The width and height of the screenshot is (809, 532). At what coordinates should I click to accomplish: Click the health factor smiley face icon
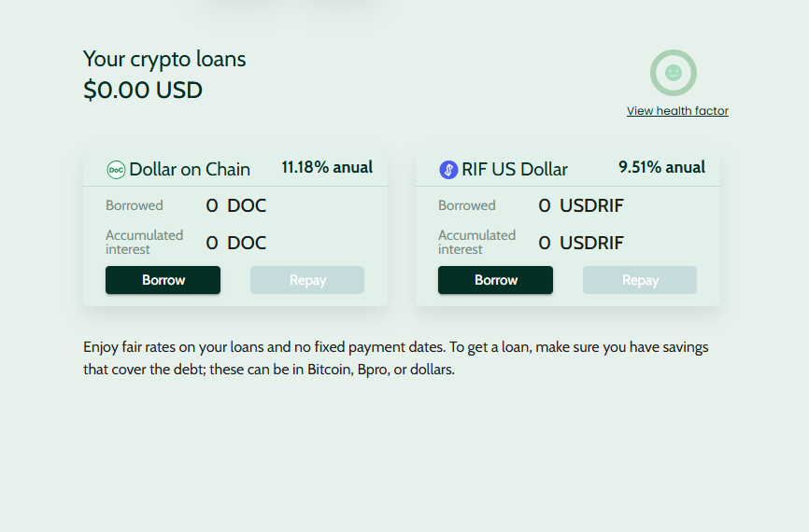point(674,73)
